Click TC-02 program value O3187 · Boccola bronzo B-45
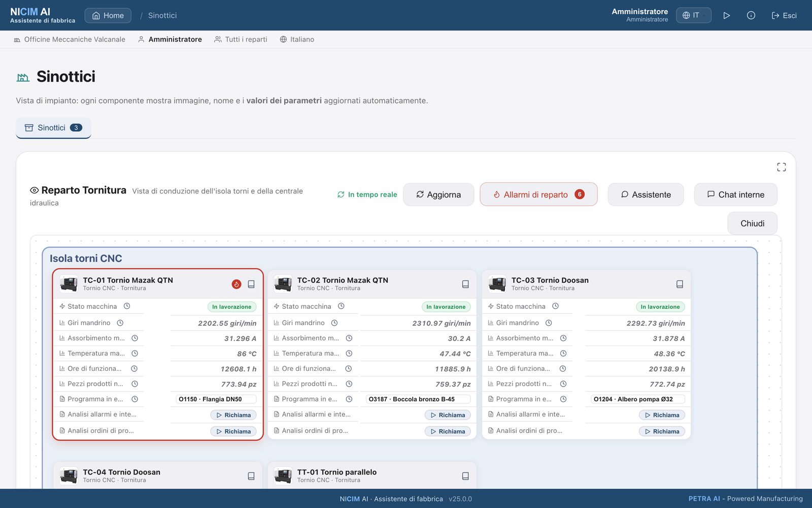This screenshot has width=812, height=508. point(418,399)
